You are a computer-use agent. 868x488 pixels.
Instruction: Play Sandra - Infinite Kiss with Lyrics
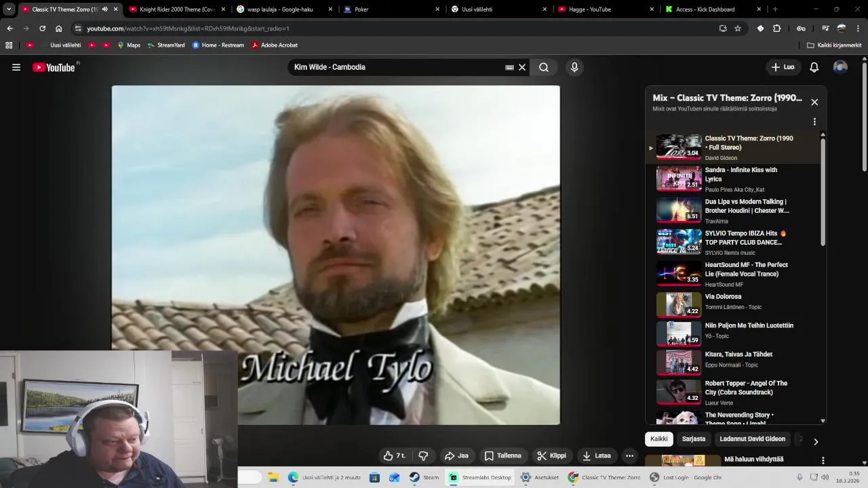733,180
